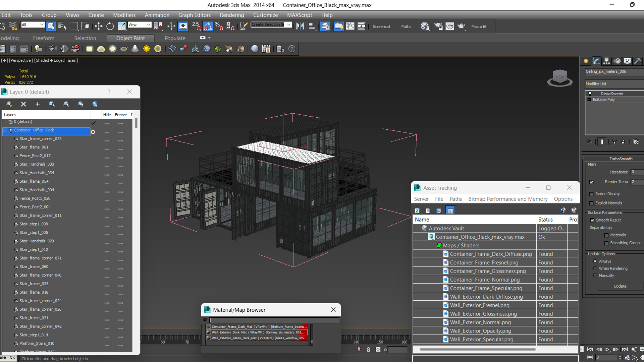Activate Select and Rotate tool
644x362 pixels.
[x=110, y=26]
